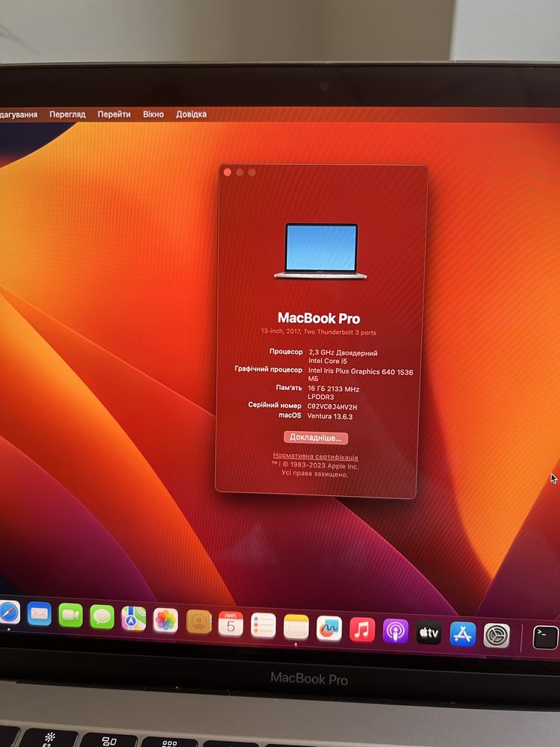Open the Apple TV app icon
The image size is (560, 747).
tap(429, 633)
